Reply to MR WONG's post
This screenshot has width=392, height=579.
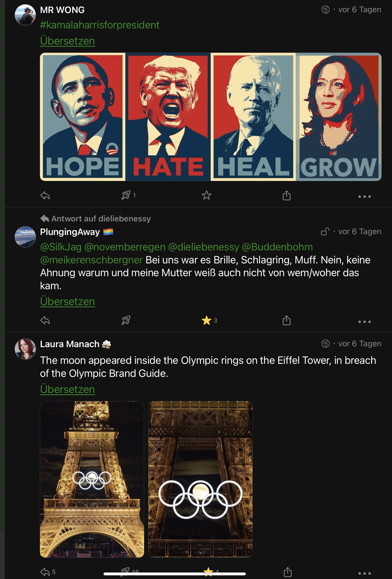[x=45, y=195]
